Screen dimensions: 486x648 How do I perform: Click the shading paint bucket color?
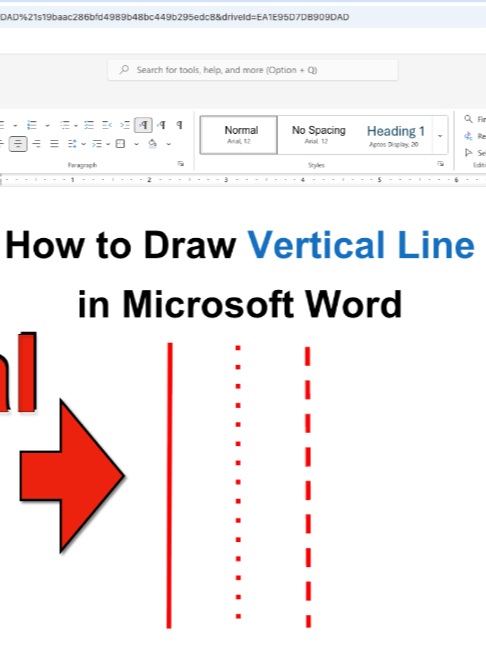pos(152,144)
